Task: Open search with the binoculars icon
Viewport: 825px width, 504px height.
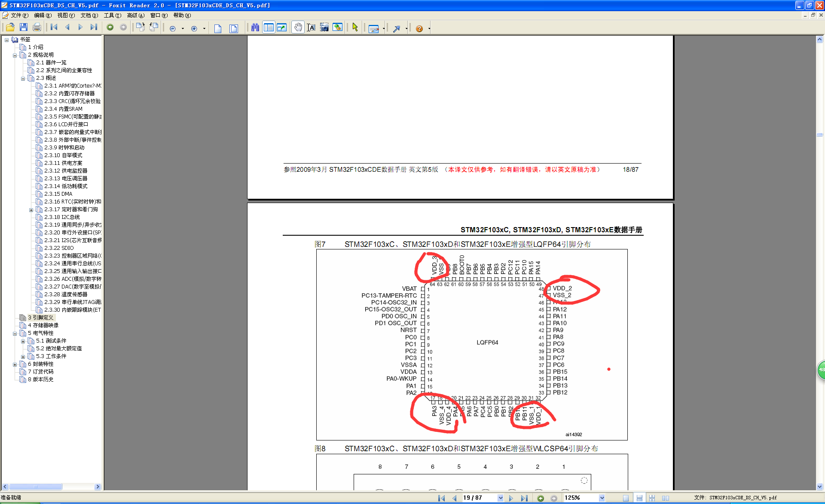Action: pyautogui.click(x=255, y=27)
